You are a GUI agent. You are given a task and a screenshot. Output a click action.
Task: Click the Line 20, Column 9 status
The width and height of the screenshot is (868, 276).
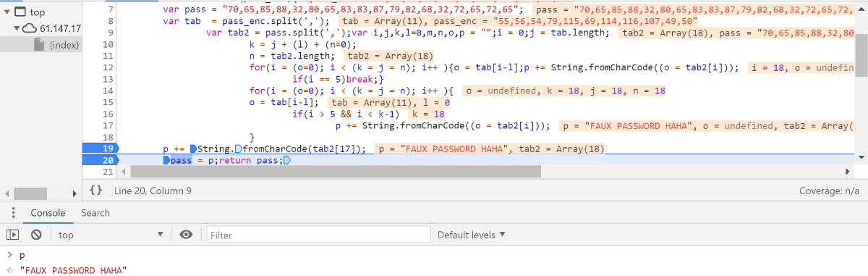[x=153, y=191]
